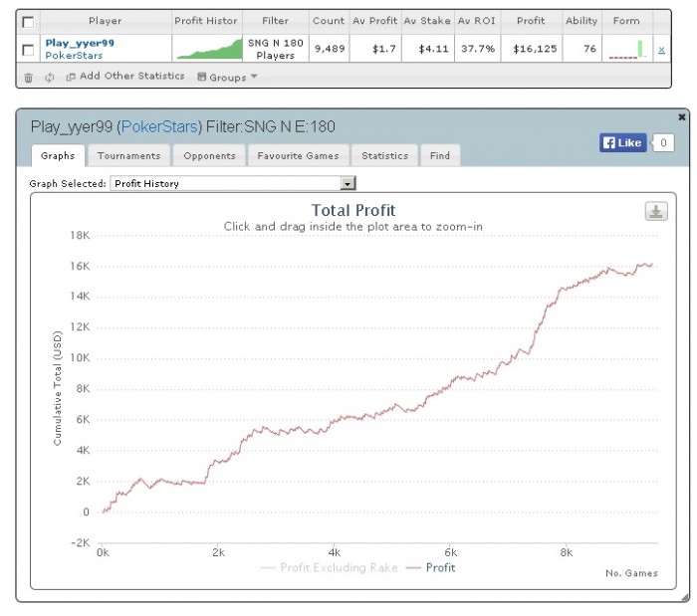Screen dimensions: 697x616
Task: Open the Find tab
Action: (440, 156)
